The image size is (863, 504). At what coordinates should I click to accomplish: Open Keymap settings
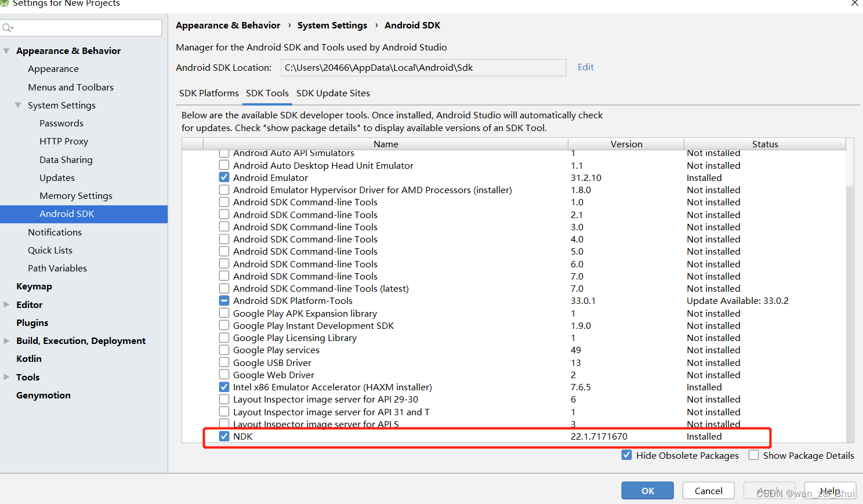[34, 287]
